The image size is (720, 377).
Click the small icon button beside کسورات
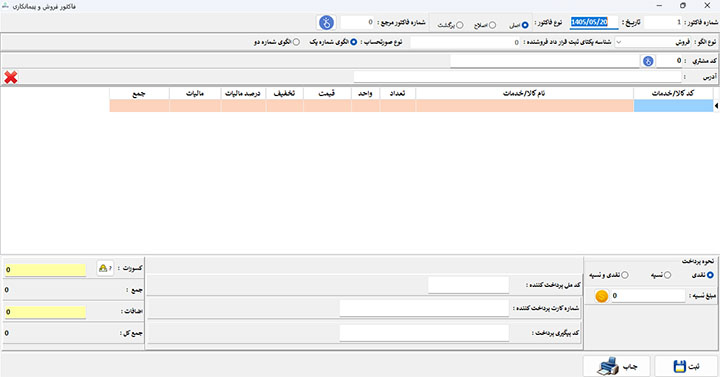point(105,268)
